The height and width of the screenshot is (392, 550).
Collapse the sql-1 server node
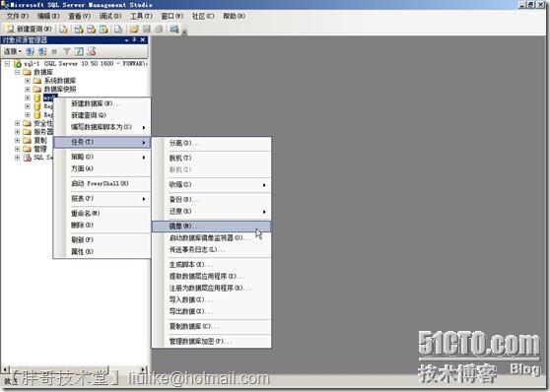(x=7, y=63)
